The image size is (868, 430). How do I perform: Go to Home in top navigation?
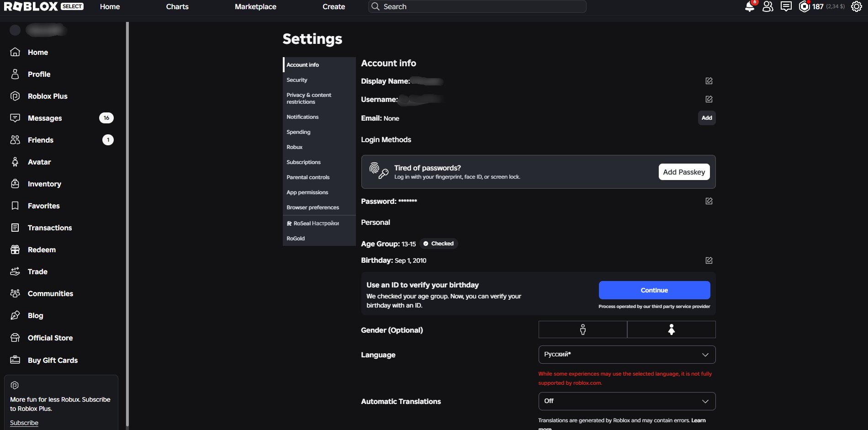[110, 6]
